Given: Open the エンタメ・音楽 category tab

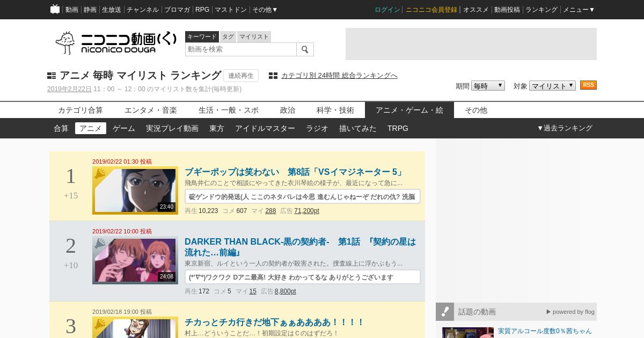Looking at the screenshot, I should 151,110.
